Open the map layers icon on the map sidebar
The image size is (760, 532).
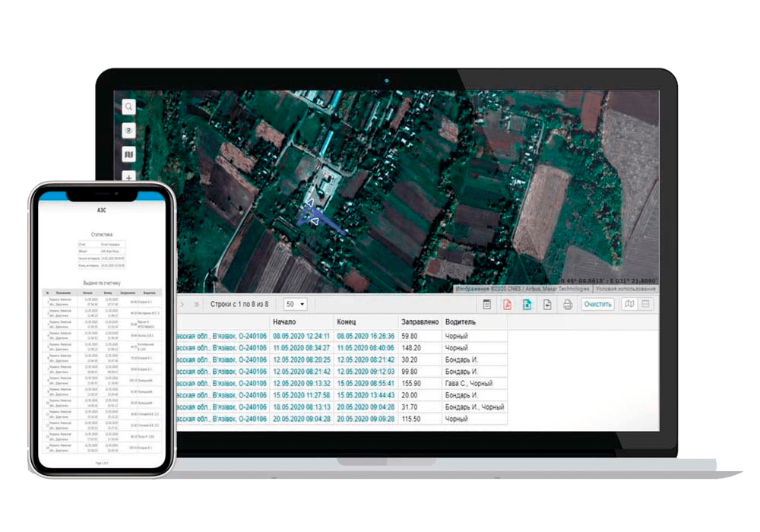(x=129, y=155)
